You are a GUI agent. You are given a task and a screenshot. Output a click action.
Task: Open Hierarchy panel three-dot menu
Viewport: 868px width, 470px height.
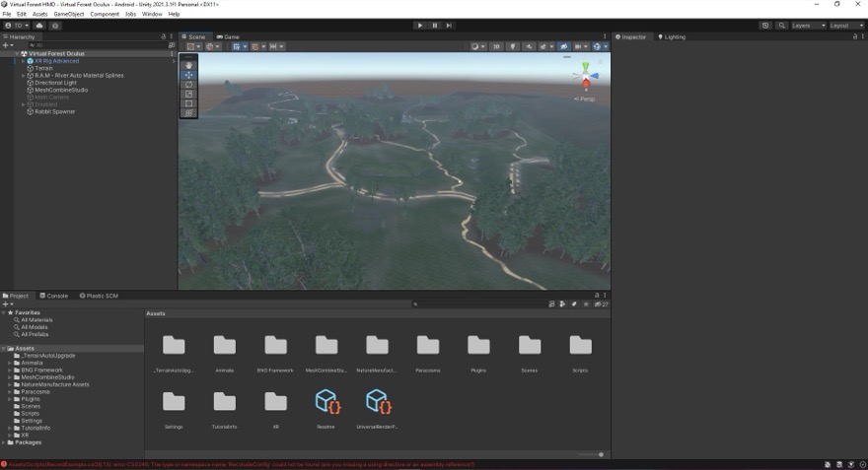(x=171, y=36)
